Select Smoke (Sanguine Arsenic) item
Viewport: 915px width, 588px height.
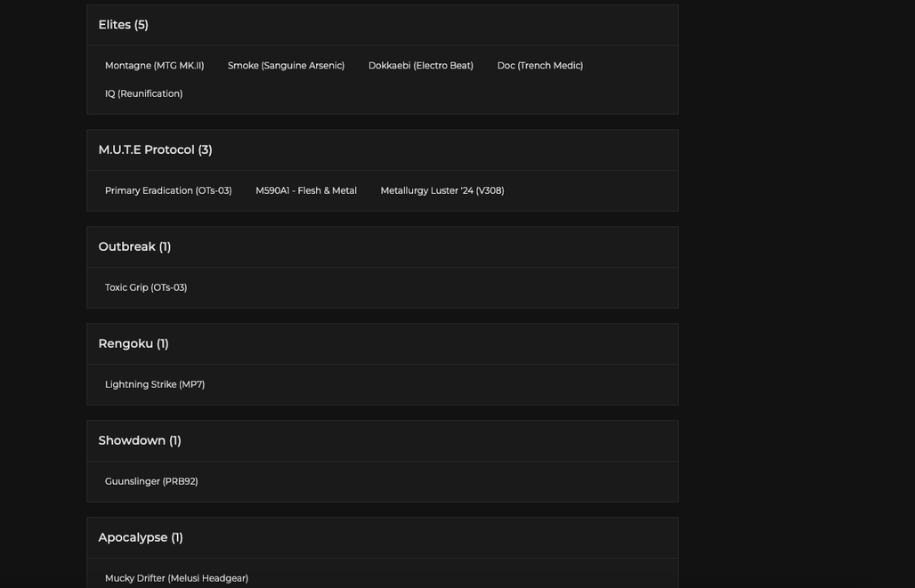286,65
